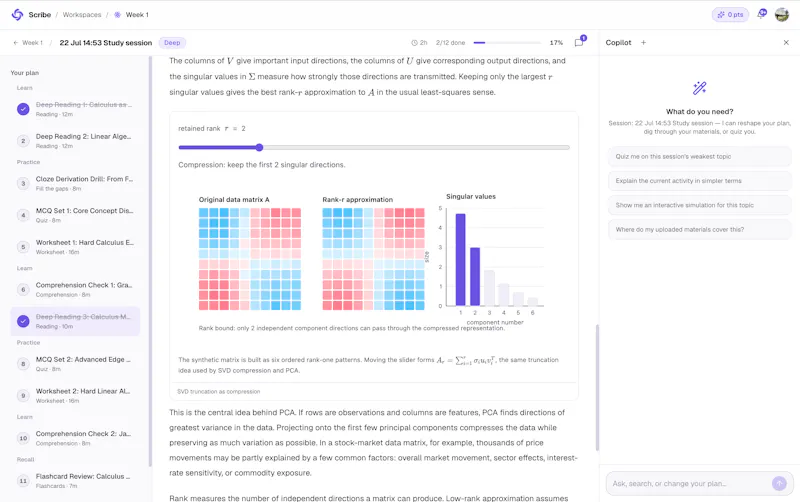Viewport: 800px width, 502px height.
Task: Select 'Show me an interactive simulation' suggestion
Action: click(x=699, y=205)
